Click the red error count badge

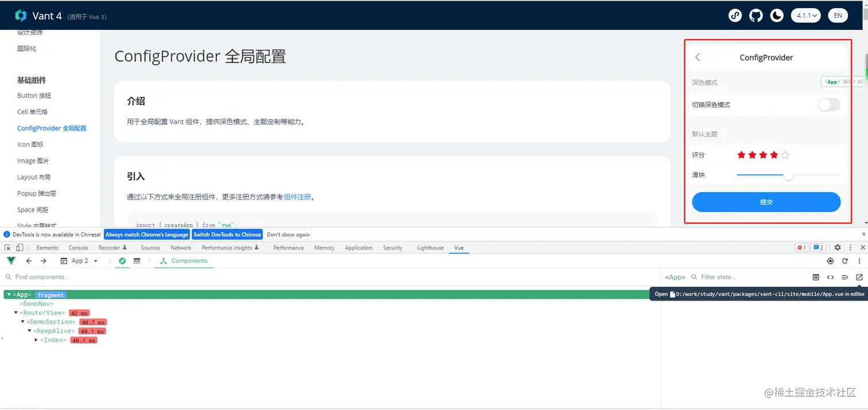801,248
